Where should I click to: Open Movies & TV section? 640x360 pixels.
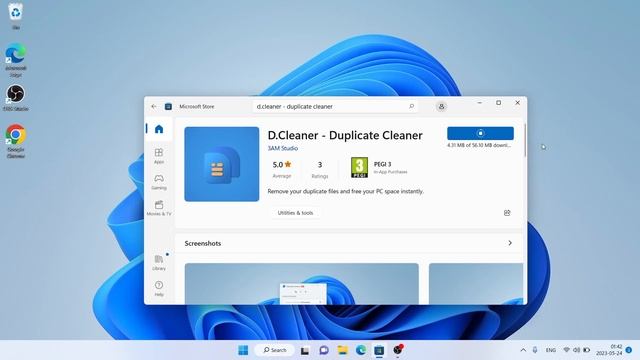[x=159, y=208]
